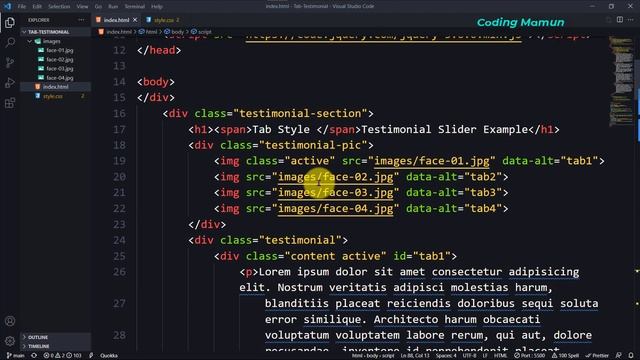Viewport: 640px width, 360px height.
Task: Click the Port 5500 Live Server indicator
Action: 529,356
